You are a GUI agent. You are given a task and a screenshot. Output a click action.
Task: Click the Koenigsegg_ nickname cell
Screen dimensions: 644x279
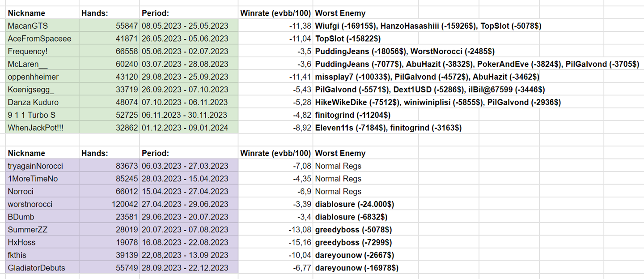[31, 90]
